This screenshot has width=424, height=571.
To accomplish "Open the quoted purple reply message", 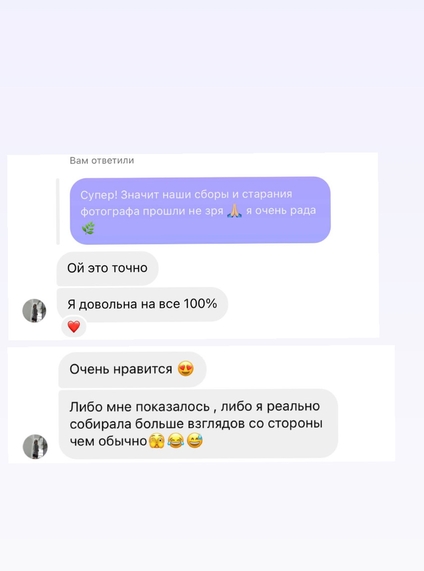I will [x=200, y=210].
